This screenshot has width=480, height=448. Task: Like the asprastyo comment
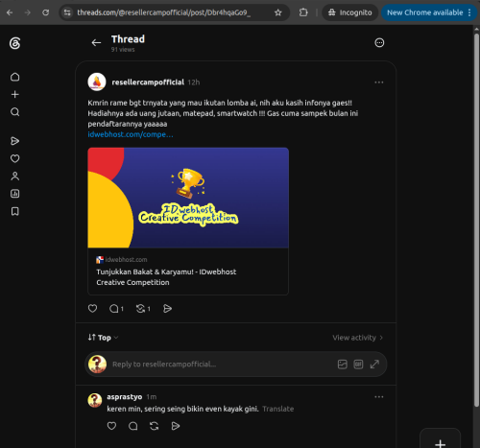111,426
